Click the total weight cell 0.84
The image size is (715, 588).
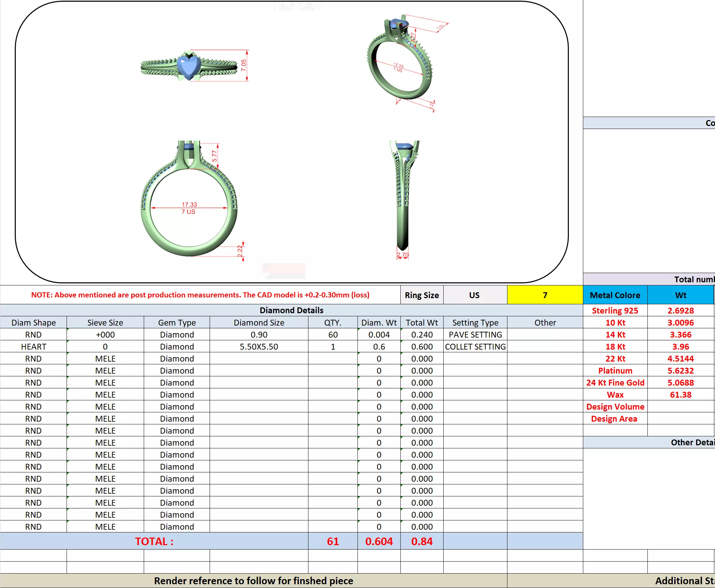422,541
